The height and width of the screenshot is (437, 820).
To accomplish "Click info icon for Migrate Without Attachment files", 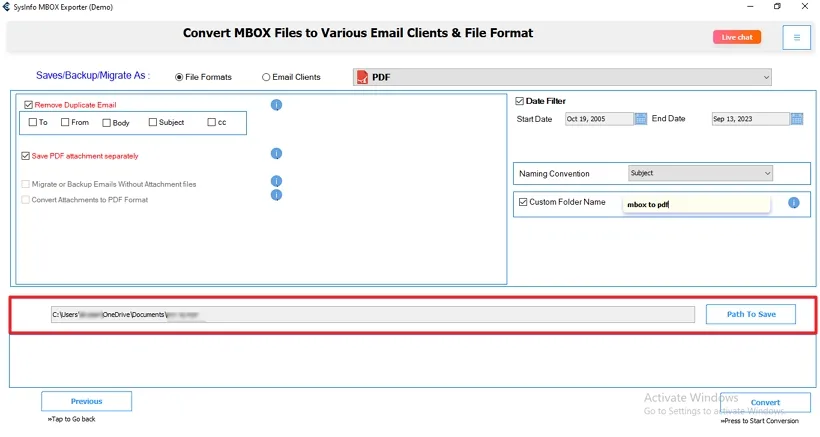I will pyautogui.click(x=277, y=181).
